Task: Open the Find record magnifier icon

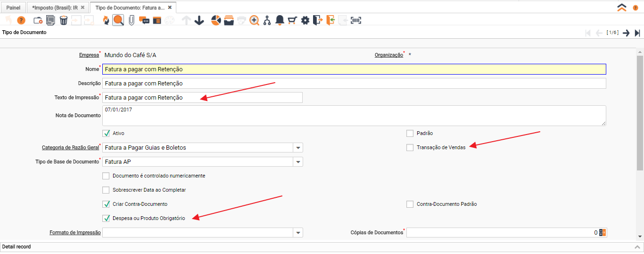Action: [x=118, y=20]
